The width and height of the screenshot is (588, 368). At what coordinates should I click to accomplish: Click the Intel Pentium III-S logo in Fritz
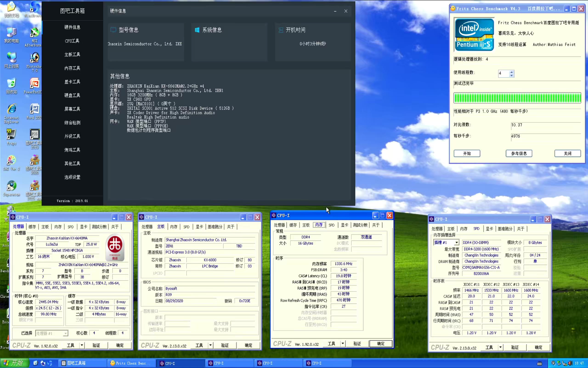click(474, 34)
